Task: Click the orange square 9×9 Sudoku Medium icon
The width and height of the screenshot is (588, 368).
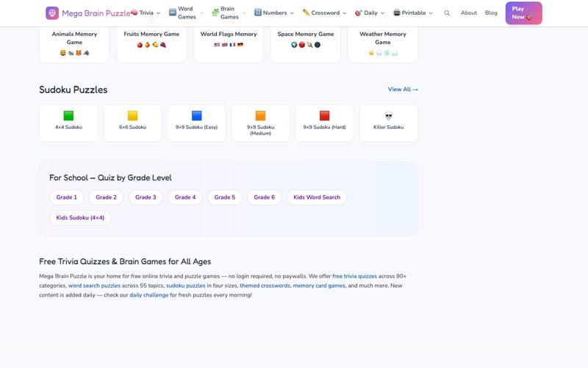Action: point(261,116)
